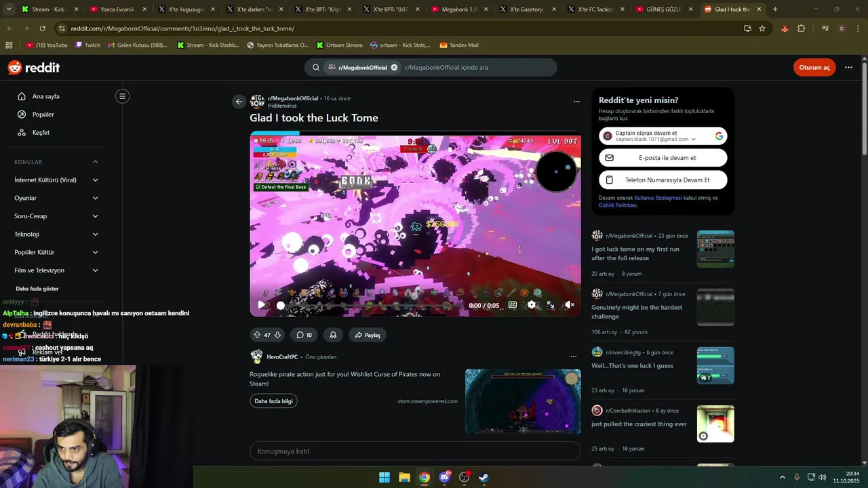The height and width of the screenshot is (488, 868).
Task: Collapse the KONULAR section
Action: (x=95, y=162)
